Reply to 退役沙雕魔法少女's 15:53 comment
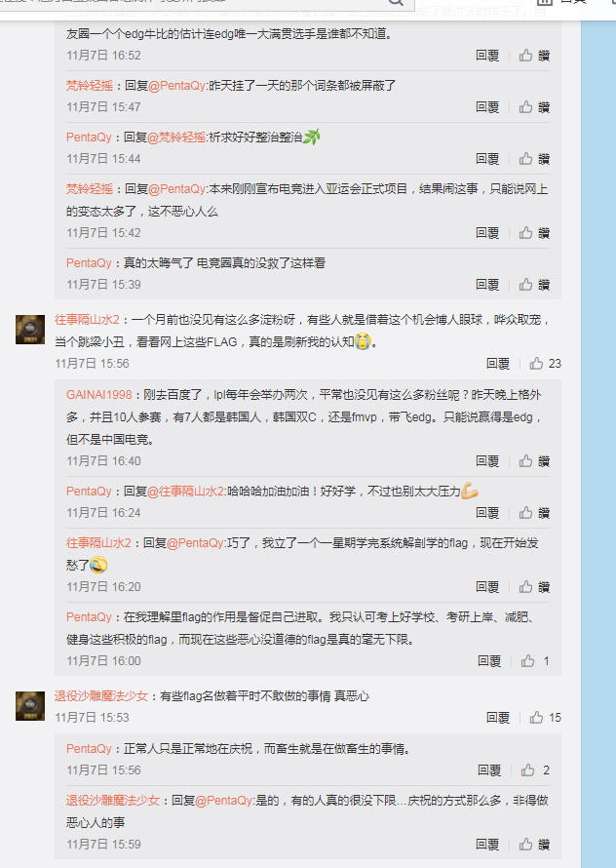The height and width of the screenshot is (868, 616). [497, 718]
